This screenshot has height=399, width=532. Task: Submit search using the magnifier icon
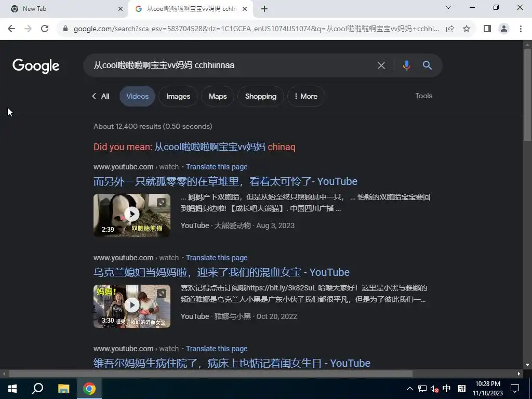(427, 65)
